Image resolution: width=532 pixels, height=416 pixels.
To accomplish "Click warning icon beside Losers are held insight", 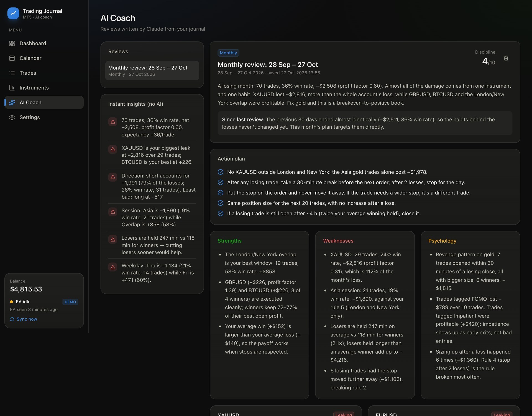I will coord(113,239).
